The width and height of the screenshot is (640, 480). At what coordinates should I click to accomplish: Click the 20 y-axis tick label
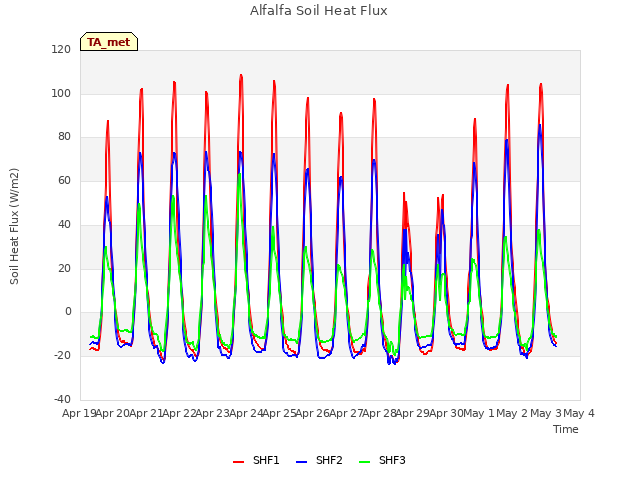click(64, 268)
